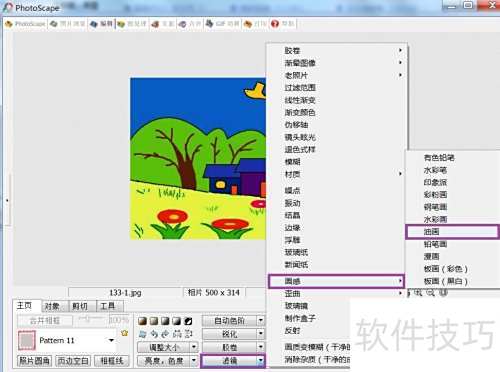
Task: Choose 有色铅笔 from submenu
Action: 439,158
